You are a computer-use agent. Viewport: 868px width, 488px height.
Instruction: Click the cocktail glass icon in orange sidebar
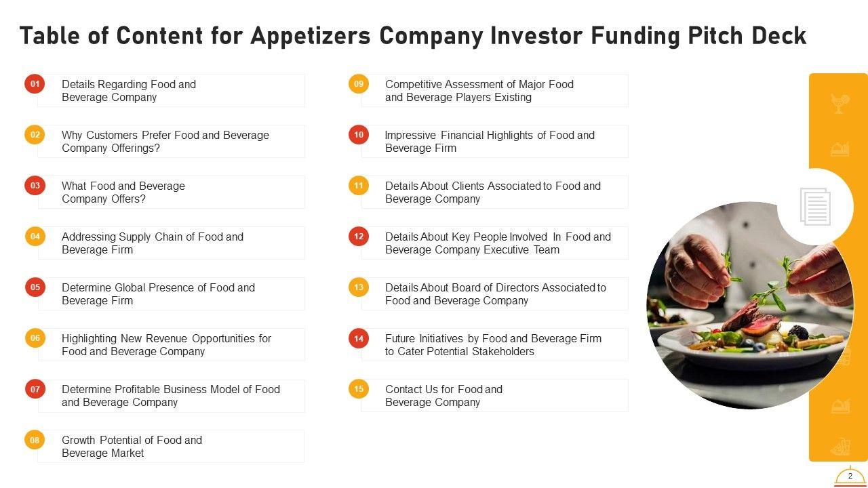(840, 104)
